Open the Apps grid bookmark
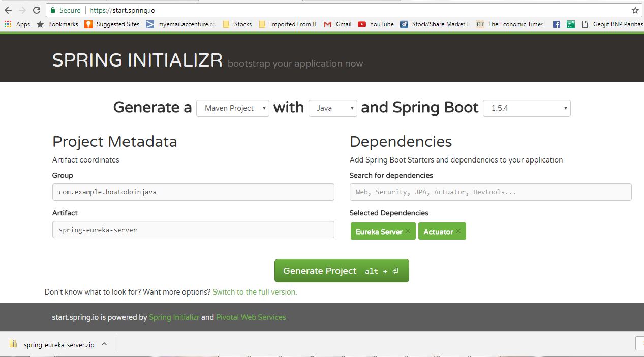Screen dimensions: 644x357 [17, 24]
